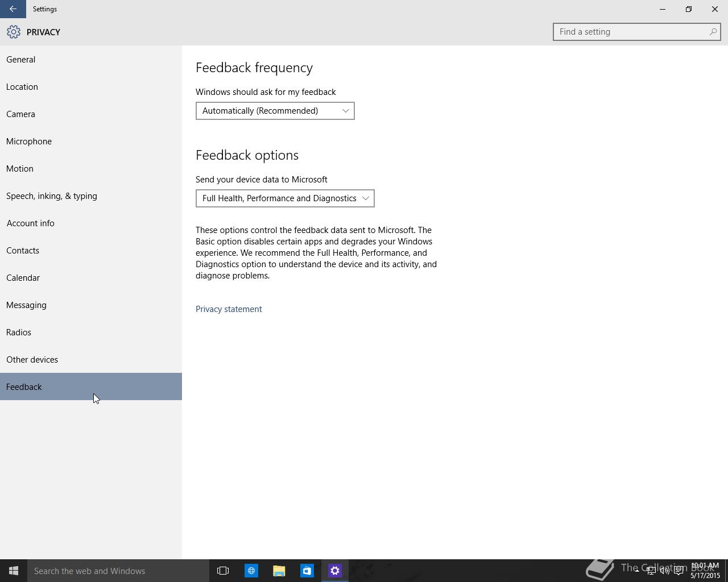The height and width of the screenshot is (582, 728).
Task: Select Account info section
Action: pos(91,223)
